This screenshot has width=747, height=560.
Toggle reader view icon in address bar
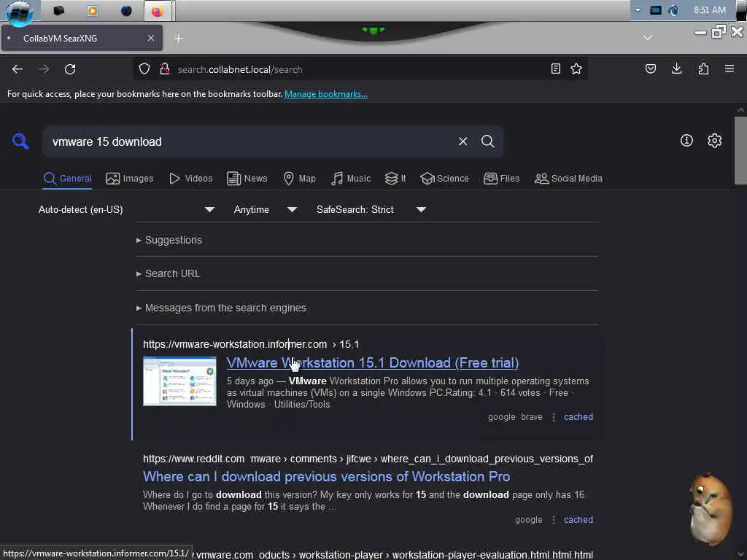click(x=555, y=69)
